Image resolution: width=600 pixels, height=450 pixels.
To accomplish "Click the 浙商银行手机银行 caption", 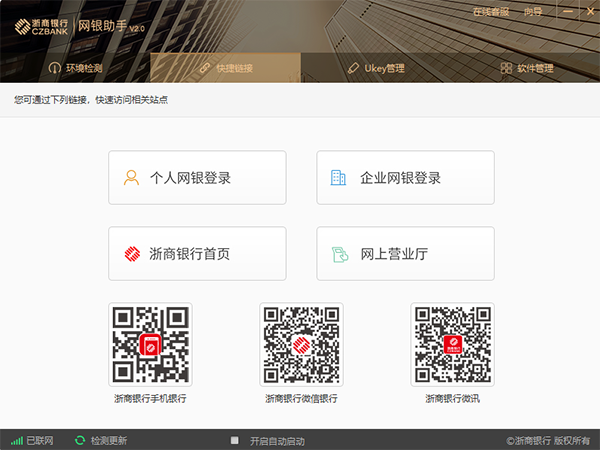I will coord(150,399).
